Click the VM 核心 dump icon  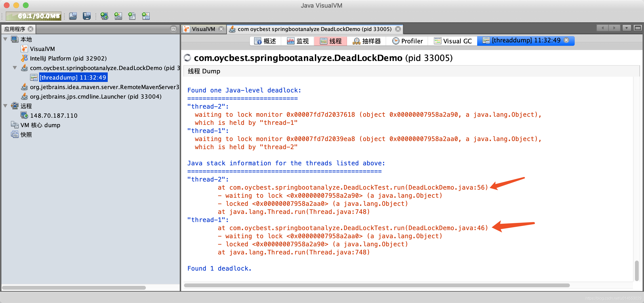(15, 125)
